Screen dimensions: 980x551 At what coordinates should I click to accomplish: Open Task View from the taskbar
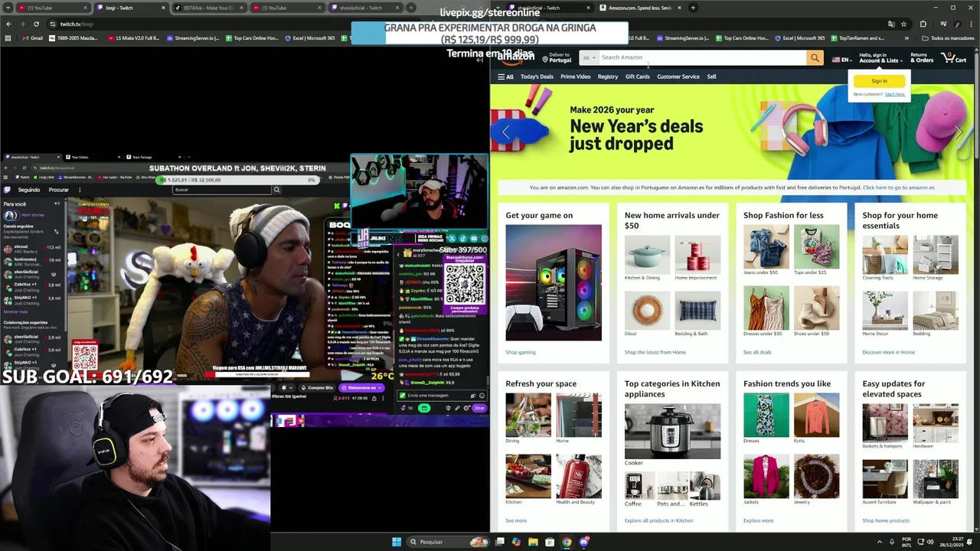499,542
